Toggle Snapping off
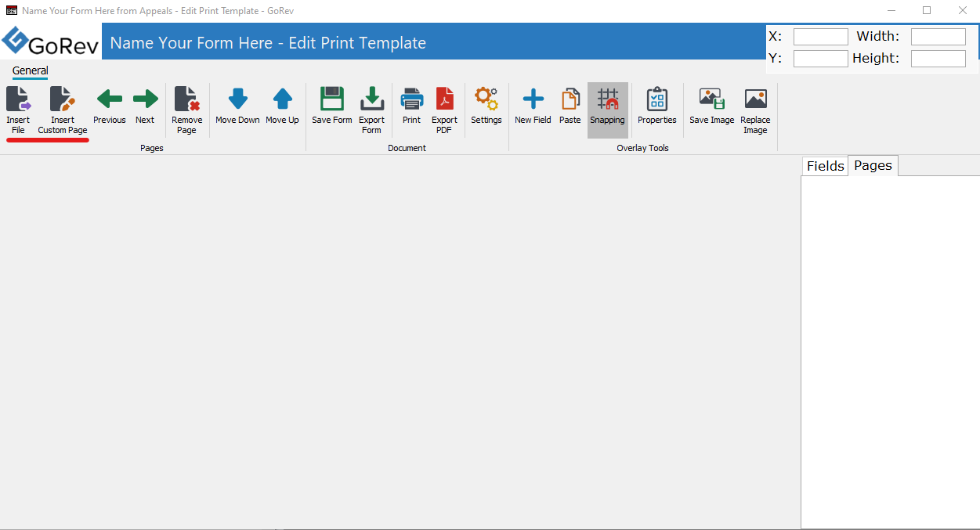Screen dimensions: 980x530 [x=608, y=110]
